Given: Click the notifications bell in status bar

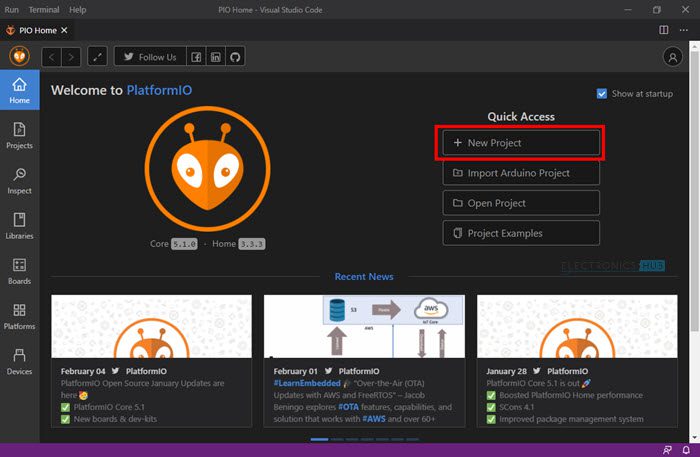Looking at the screenshot, I should (x=686, y=450).
